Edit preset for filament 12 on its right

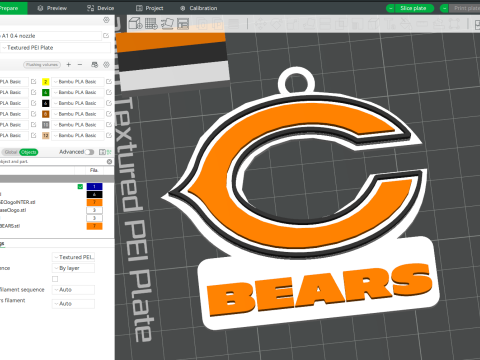(x=109, y=135)
